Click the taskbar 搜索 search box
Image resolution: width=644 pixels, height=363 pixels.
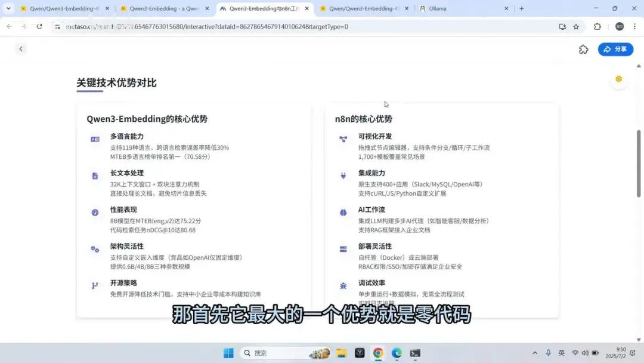click(285, 353)
